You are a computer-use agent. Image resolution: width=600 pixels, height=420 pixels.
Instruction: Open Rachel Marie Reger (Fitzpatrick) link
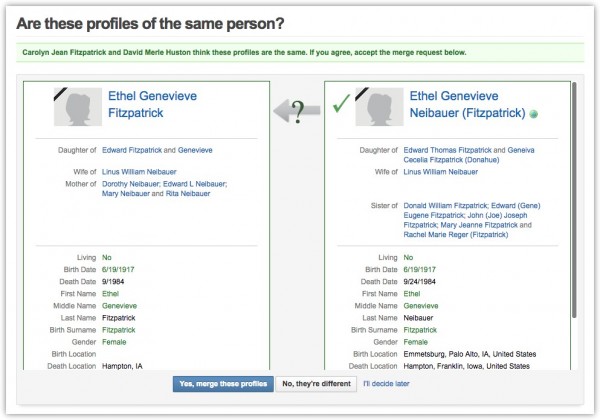456,234
